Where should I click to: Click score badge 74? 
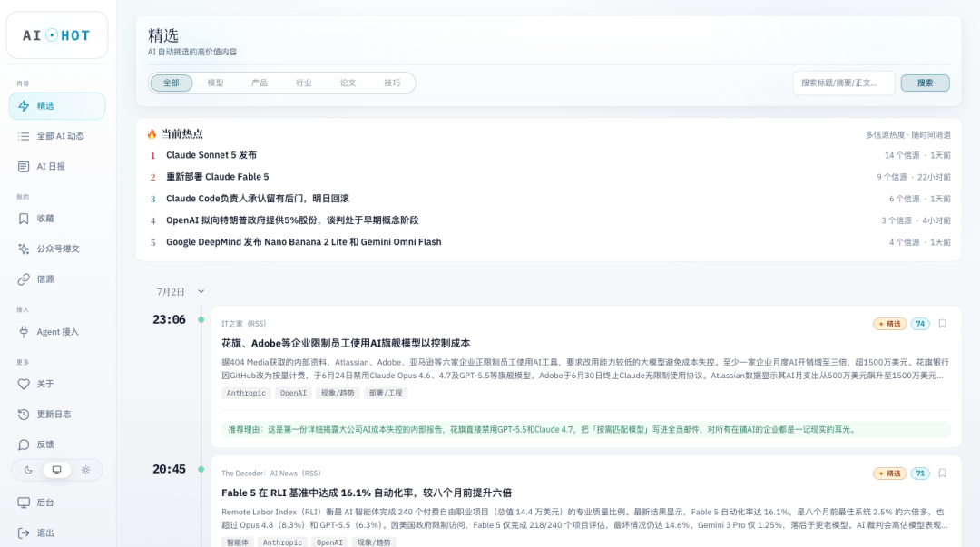click(x=920, y=324)
